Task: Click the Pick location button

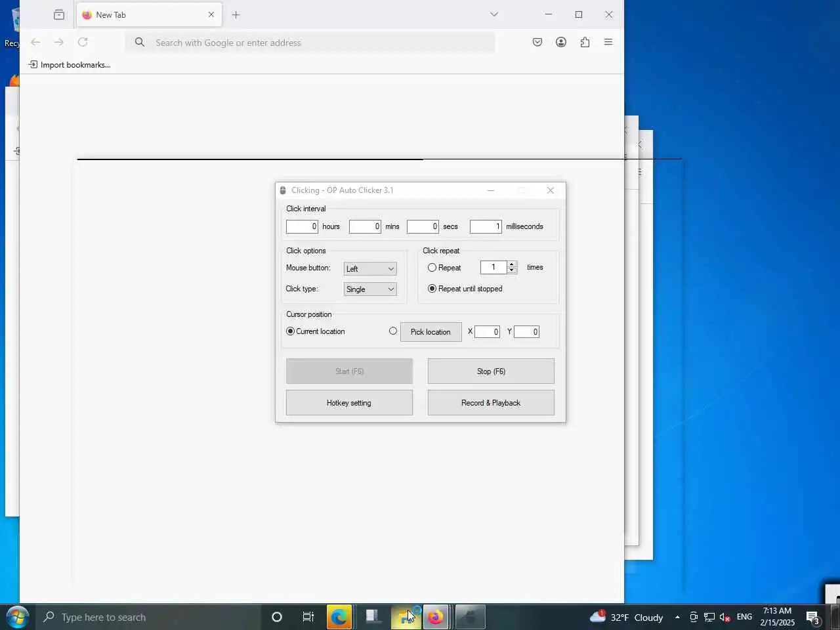Action: point(430,332)
